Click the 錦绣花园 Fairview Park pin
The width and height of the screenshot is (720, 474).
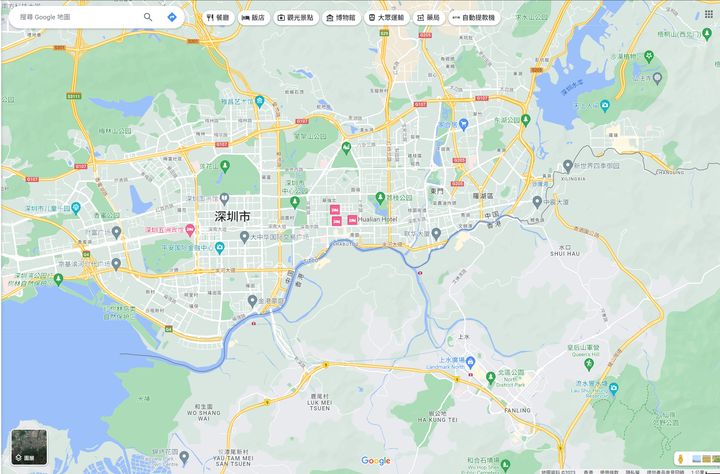point(184,457)
